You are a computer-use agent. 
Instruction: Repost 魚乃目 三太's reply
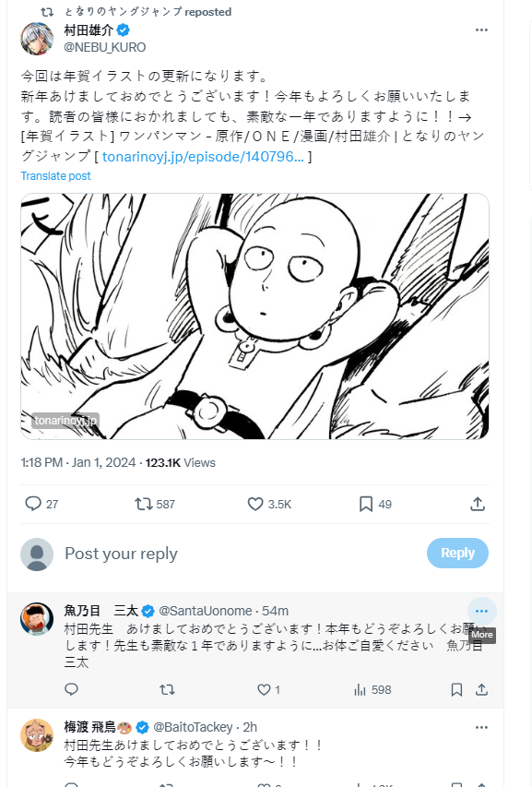click(167, 689)
